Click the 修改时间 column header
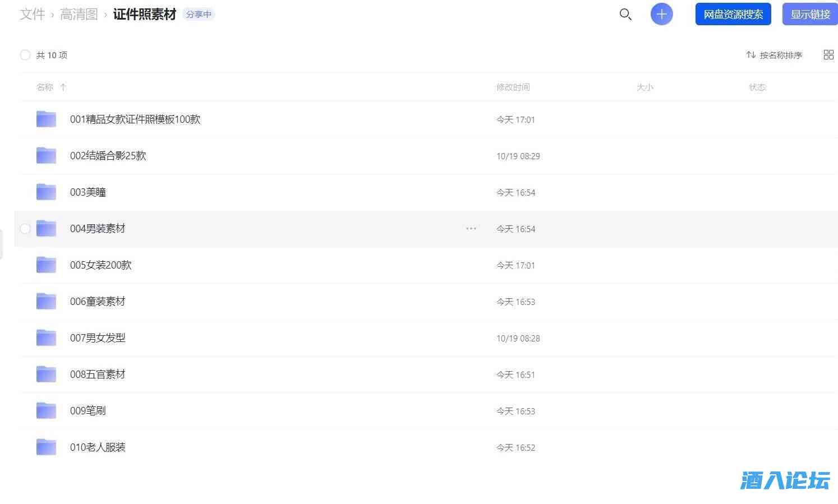 coord(513,87)
